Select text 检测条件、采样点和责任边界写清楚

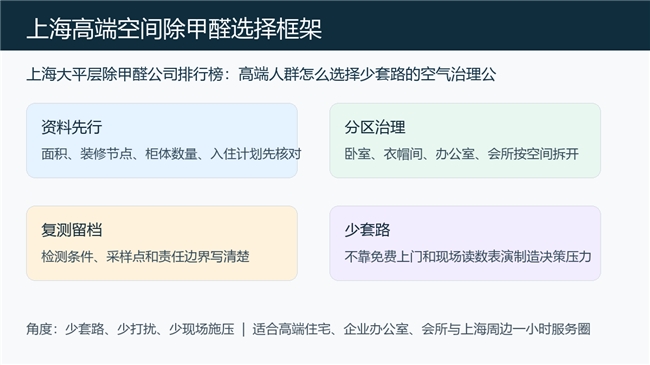(x=145, y=256)
